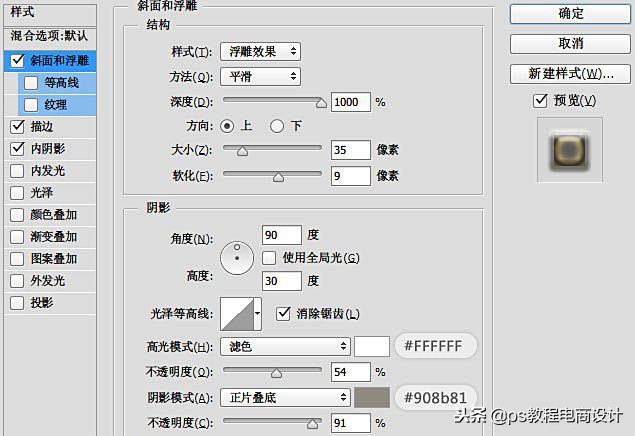Enable the 投影 checkbox
635x436 pixels.
[17, 302]
